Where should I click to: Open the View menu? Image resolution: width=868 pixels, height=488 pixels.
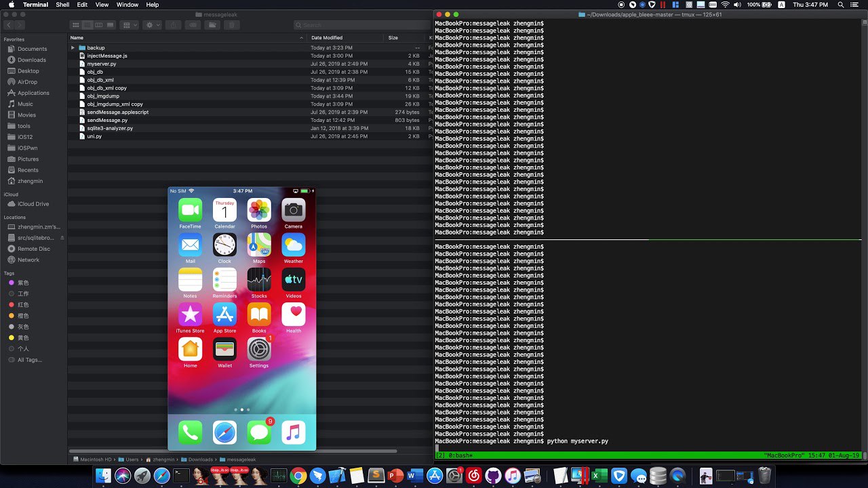coord(102,5)
